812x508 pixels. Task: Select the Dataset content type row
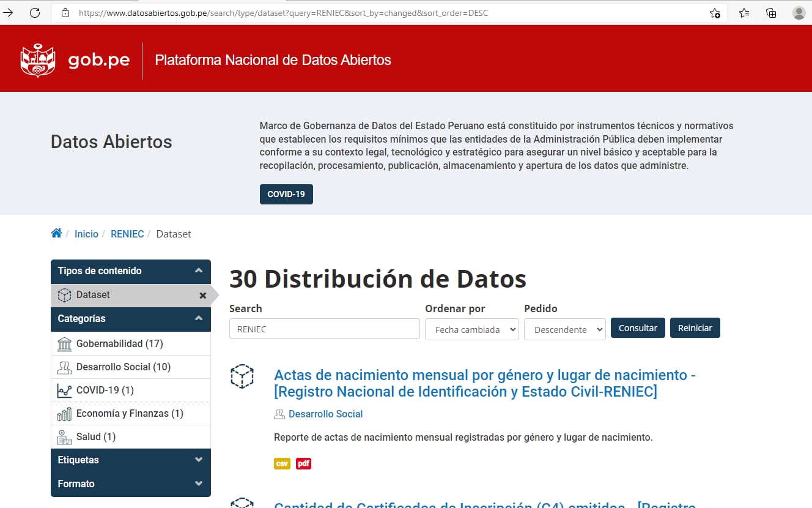point(131,295)
